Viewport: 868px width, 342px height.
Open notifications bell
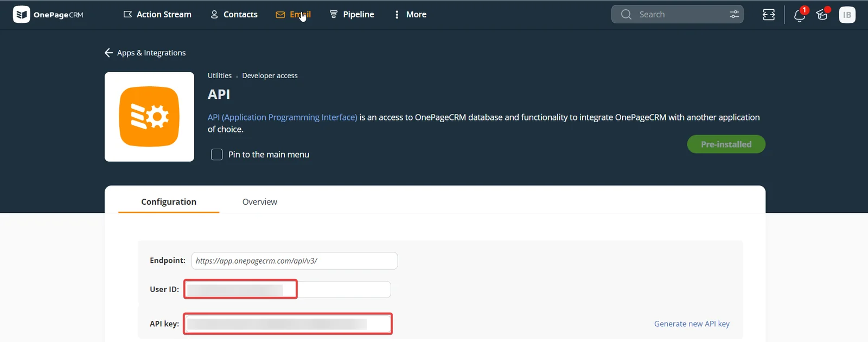(800, 15)
